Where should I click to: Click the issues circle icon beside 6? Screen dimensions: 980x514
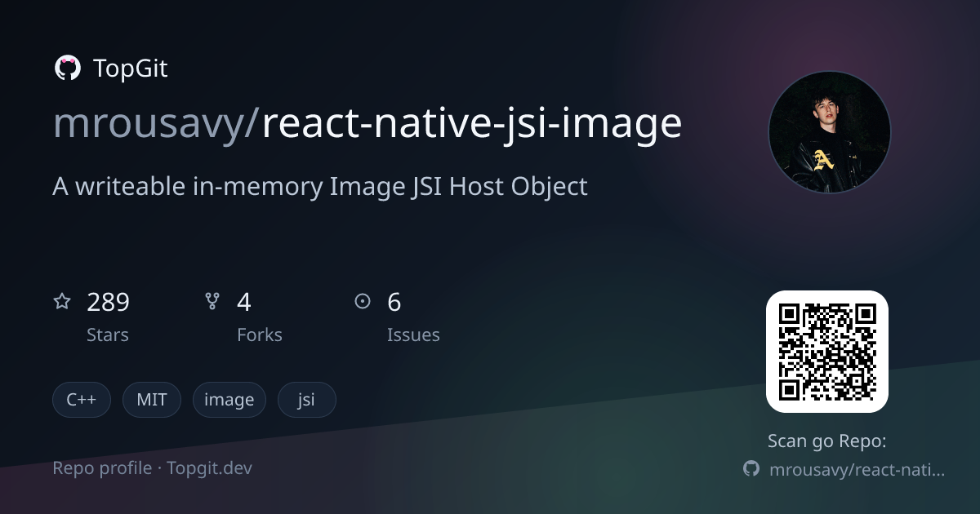pos(363,302)
